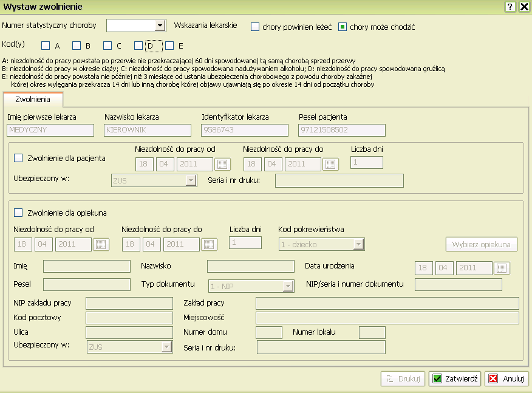Click Nazwisko lekarza field
Viewport: 532px width, 393px height.
(x=148, y=130)
